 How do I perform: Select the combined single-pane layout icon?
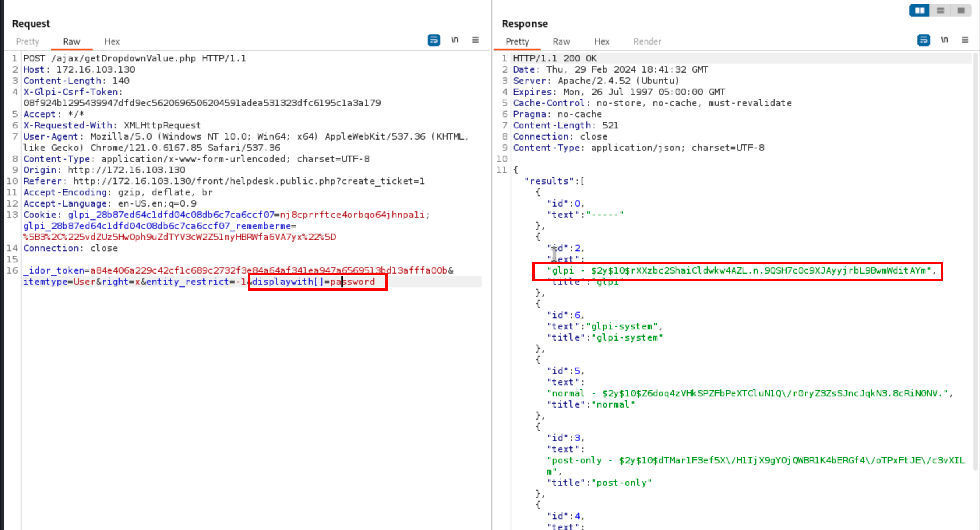point(961,10)
